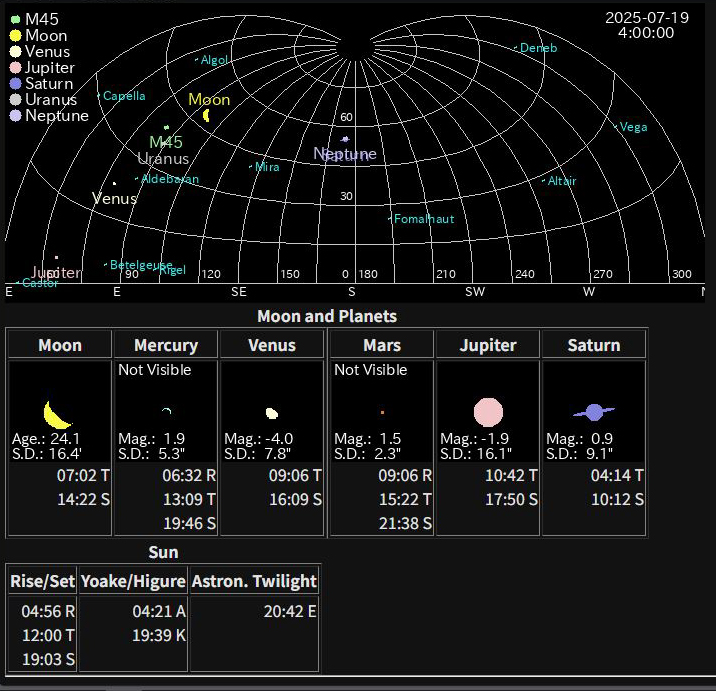Image resolution: width=716 pixels, height=691 pixels.
Task: Click the Venus phase image in the planets table
Action: click(x=271, y=413)
